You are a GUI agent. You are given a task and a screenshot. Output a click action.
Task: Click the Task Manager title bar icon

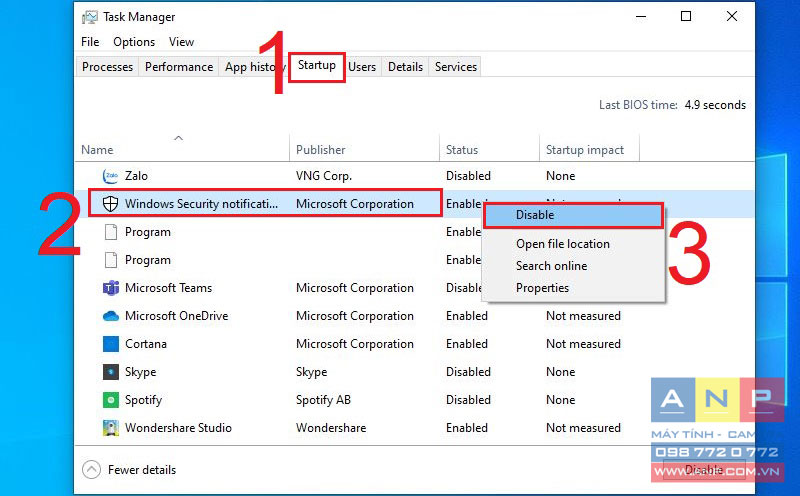(90, 17)
